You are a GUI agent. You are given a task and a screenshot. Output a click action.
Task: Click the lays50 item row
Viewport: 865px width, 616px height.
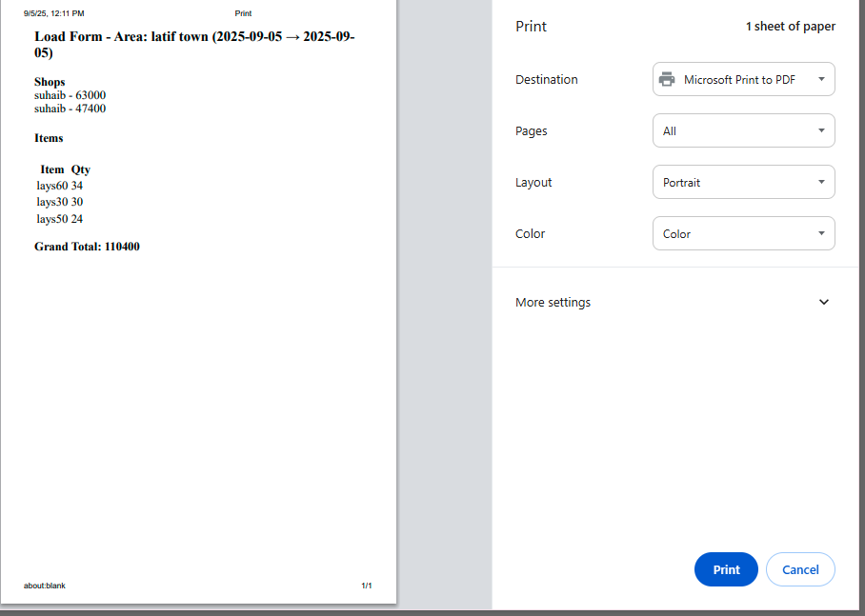pyautogui.click(x=59, y=219)
